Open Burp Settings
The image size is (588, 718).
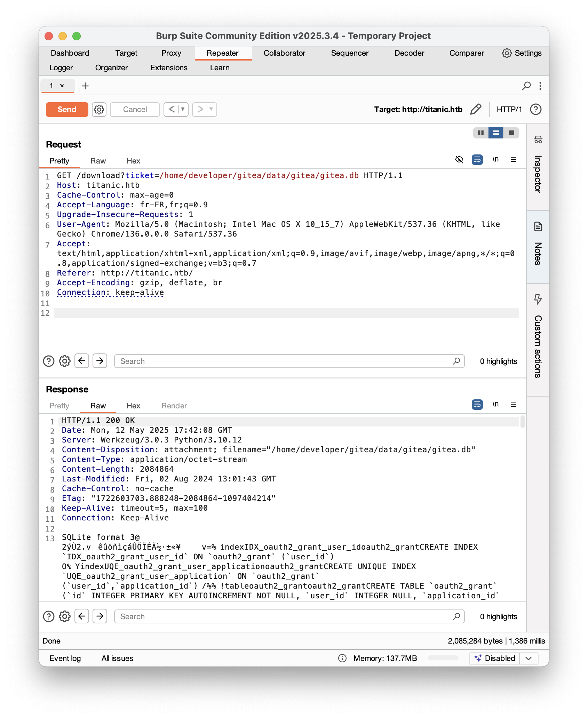522,53
